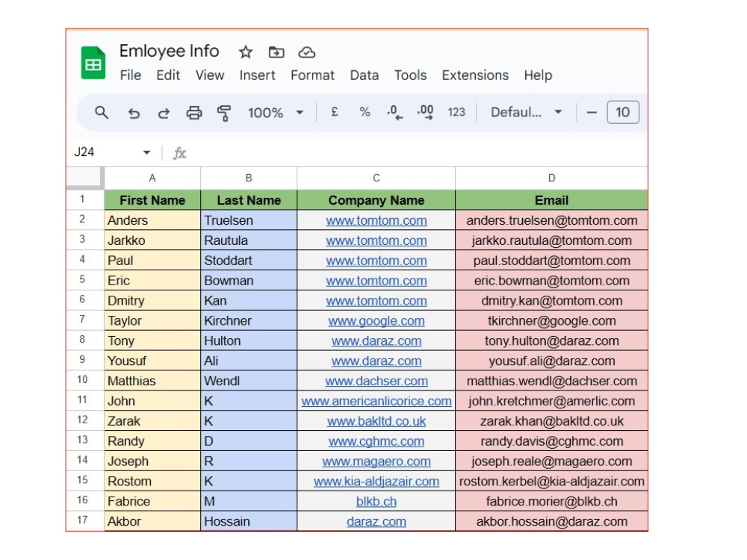Select the Last Name header cell
This screenshot has height=560, width=747.
coord(249,200)
